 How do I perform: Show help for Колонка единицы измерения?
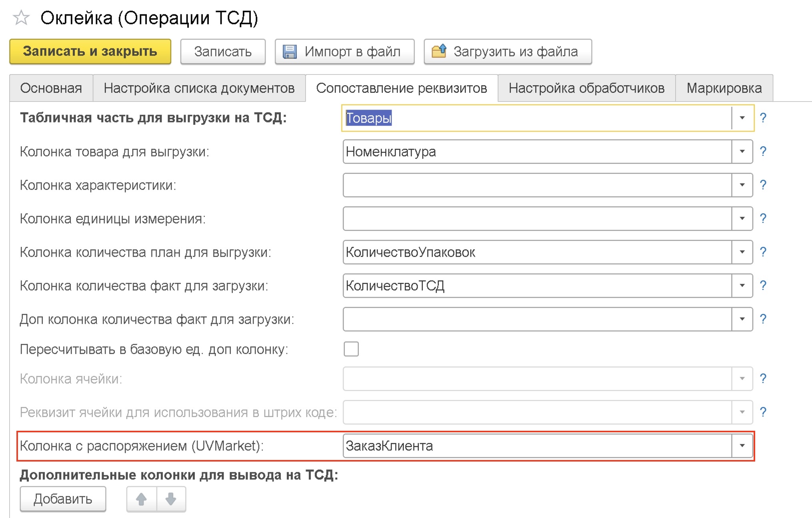point(763,219)
